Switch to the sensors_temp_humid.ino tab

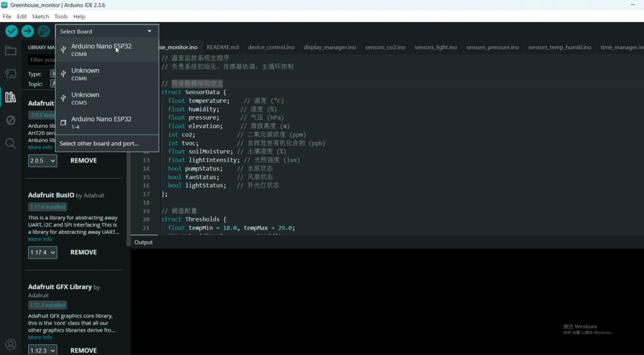[560, 47]
